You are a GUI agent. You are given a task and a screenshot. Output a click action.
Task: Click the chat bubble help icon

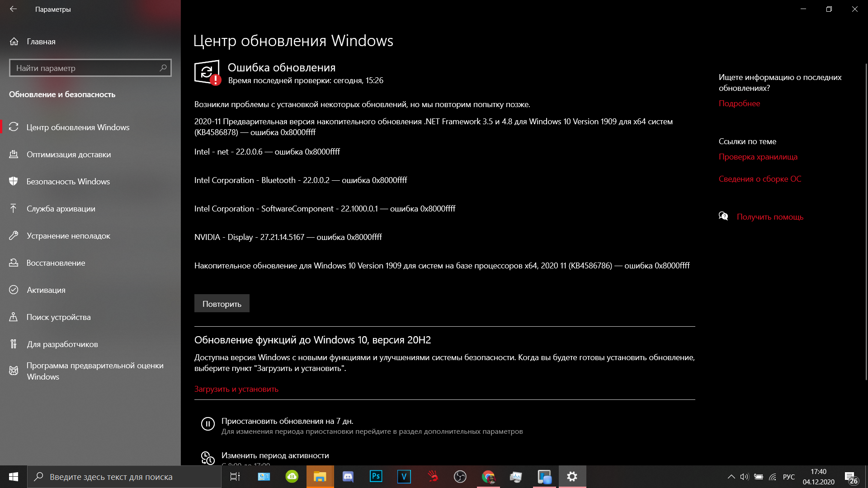click(x=723, y=216)
